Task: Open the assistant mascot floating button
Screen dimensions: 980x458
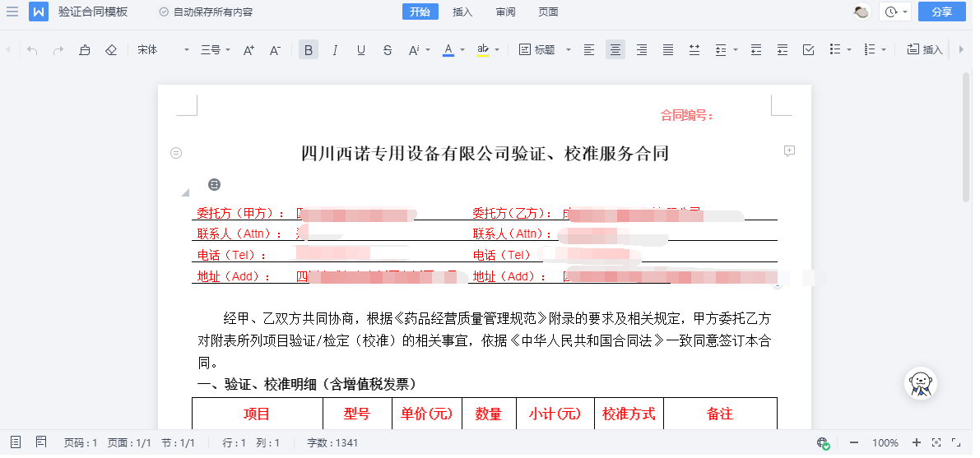Action: (x=921, y=383)
